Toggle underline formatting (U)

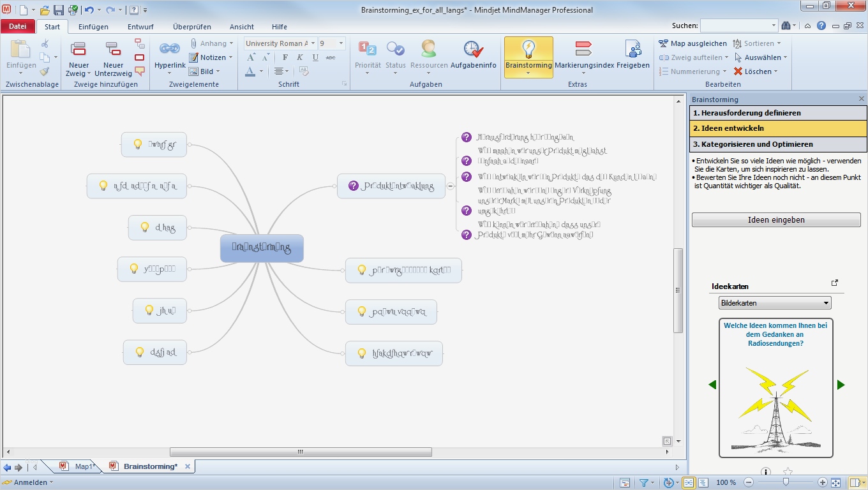tap(315, 57)
